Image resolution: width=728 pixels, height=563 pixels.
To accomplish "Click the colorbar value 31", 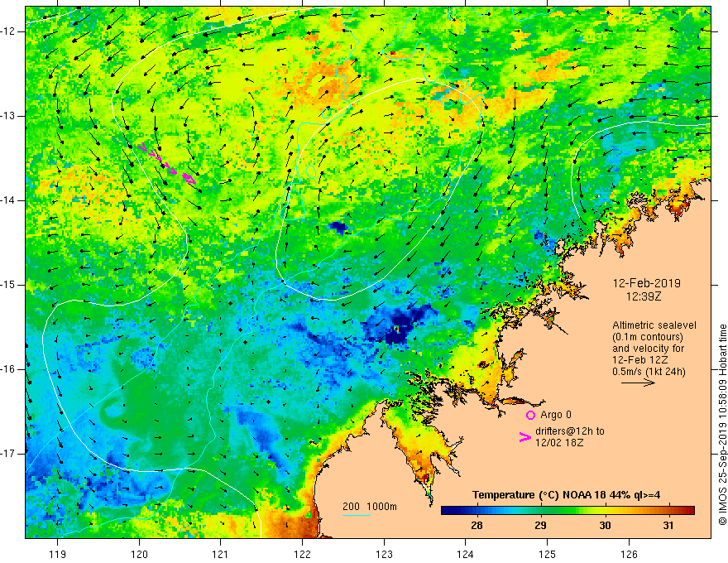I will [x=668, y=526].
